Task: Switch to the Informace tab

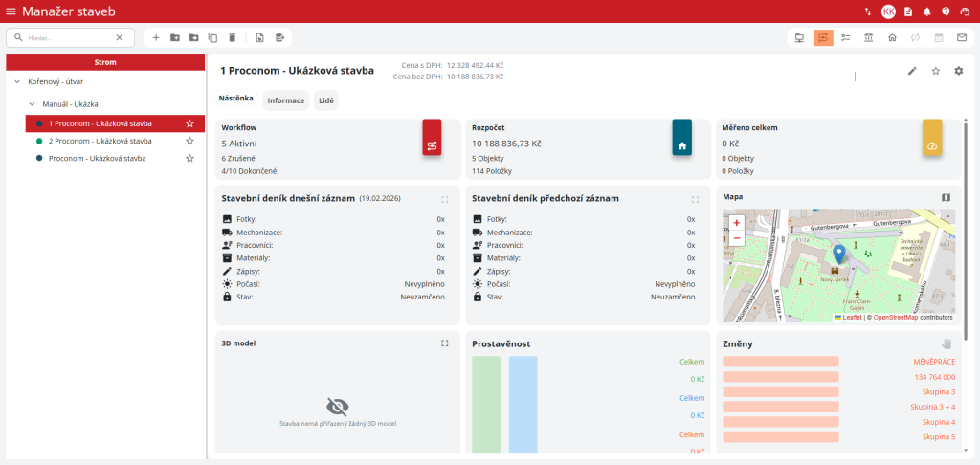Action: coord(285,100)
